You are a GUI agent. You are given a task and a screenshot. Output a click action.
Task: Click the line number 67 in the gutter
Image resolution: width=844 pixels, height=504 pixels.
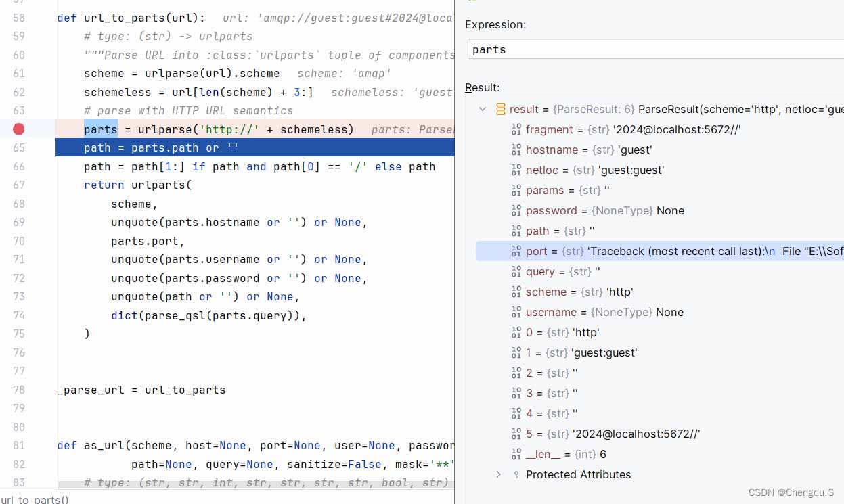point(19,185)
